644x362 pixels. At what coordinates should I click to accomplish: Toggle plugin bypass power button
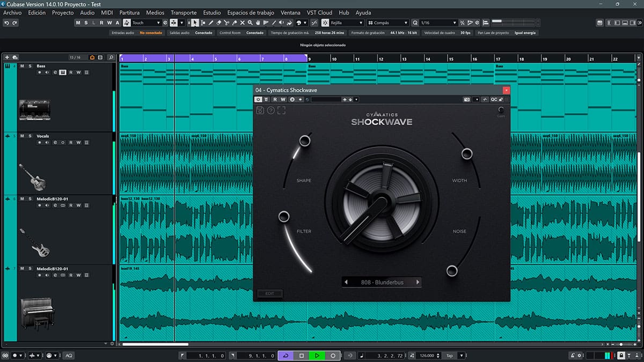pyautogui.click(x=258, y=99)
